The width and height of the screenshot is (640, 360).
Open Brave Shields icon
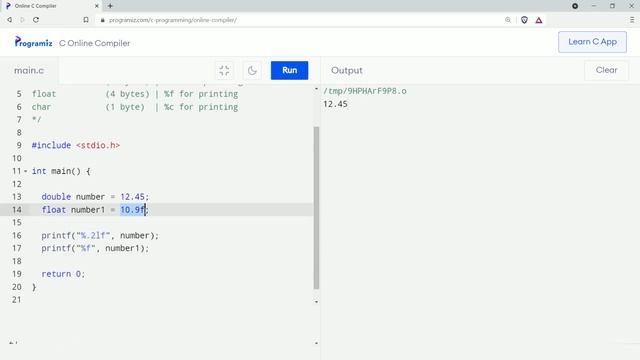pos(524,20)
